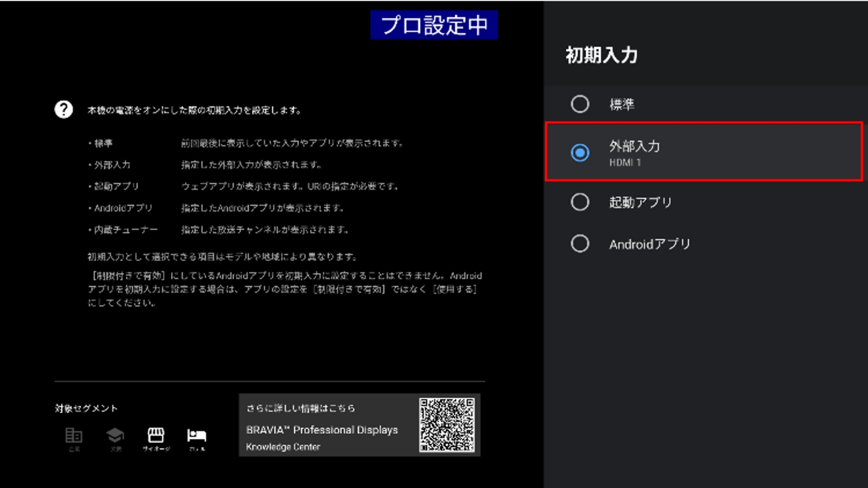The image size is (868, 488).
Task: Click the 標準 option label
Action: pyautogui.click(x=621, y=105)
